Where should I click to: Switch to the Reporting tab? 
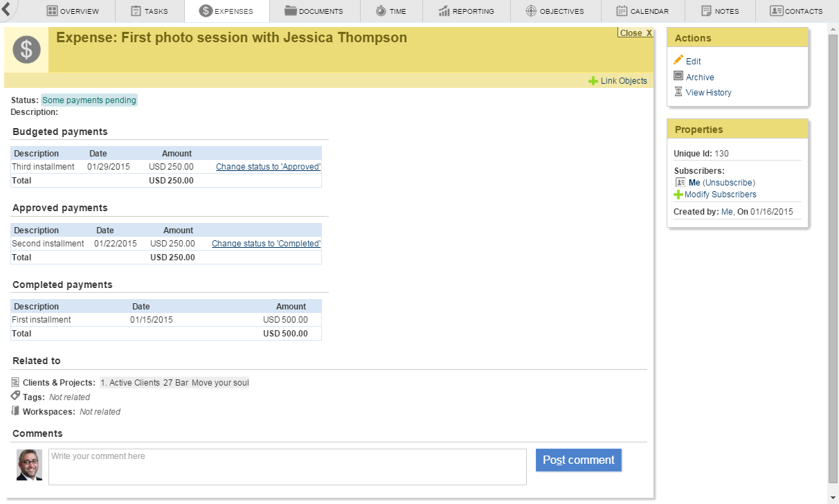tap(467, 11)
